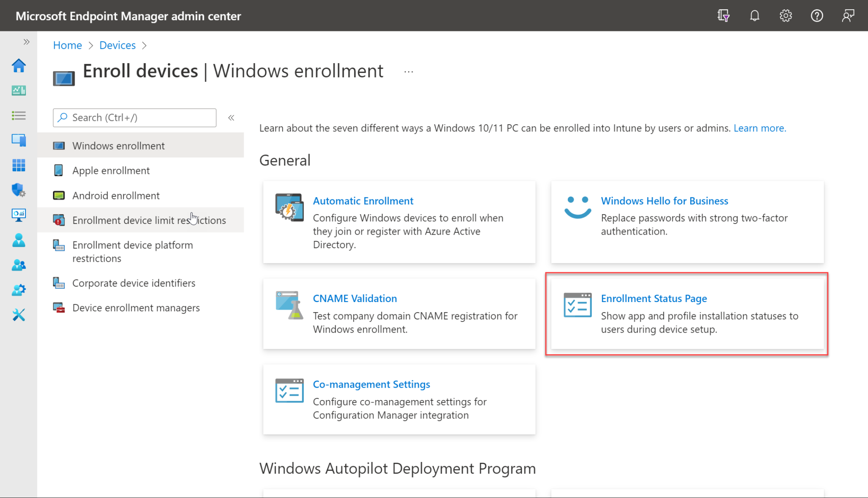Toggle the help question mark icon

click(817, 16)
